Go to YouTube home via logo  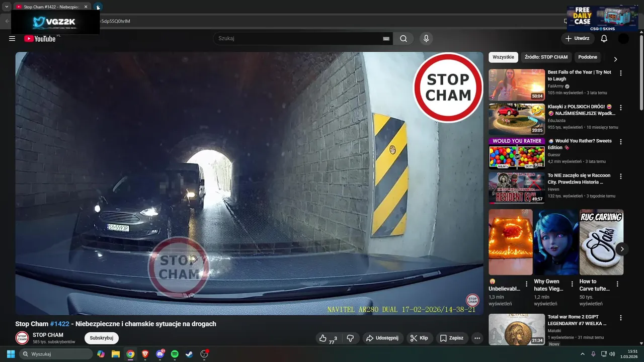coord(40,39)
